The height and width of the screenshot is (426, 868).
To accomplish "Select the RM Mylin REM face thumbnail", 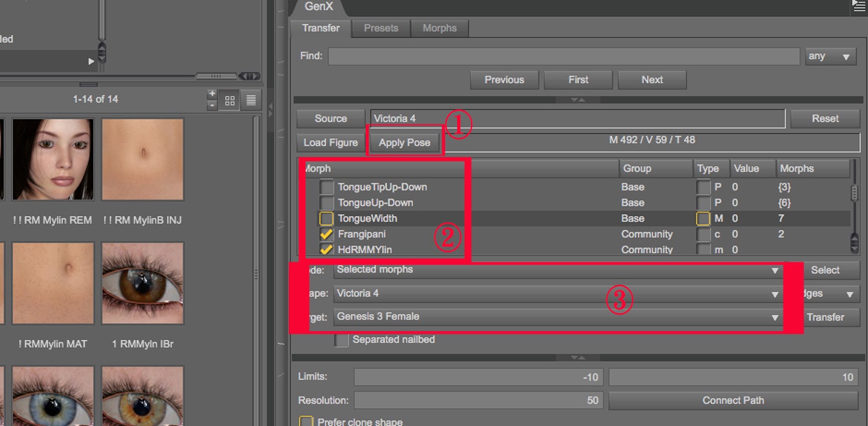I will click(x=53, y=159).
